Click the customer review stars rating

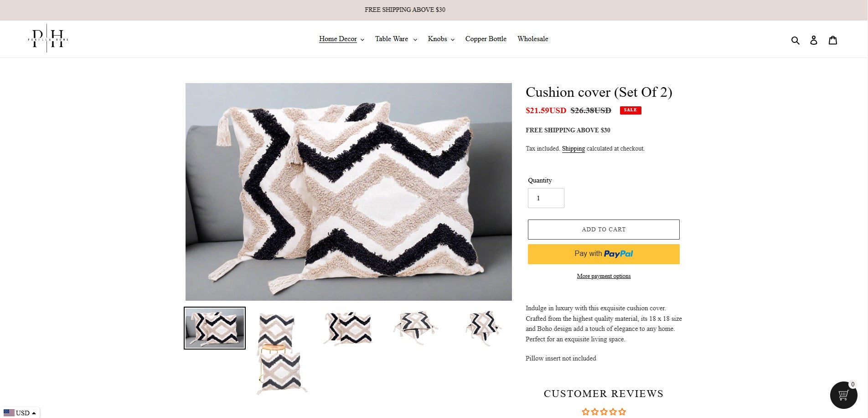604,412
